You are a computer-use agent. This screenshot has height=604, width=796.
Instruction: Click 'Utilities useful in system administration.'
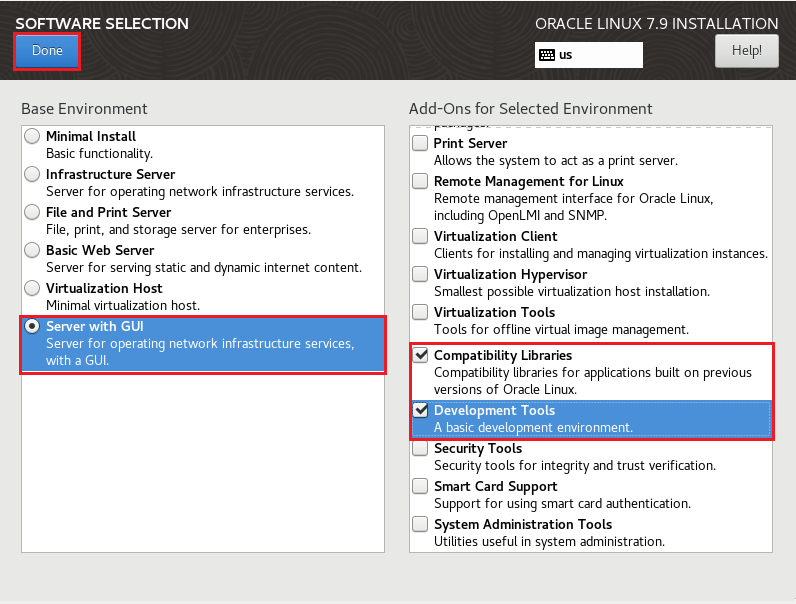coord(549,542)
